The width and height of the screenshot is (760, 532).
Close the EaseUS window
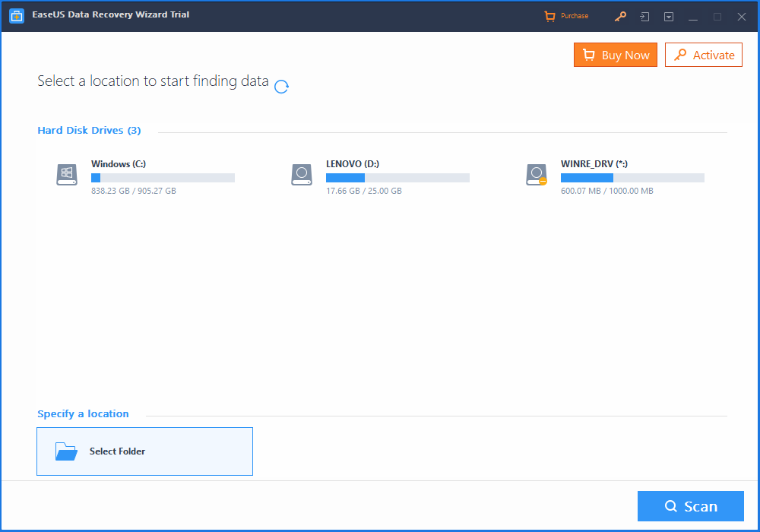point(742,17)
